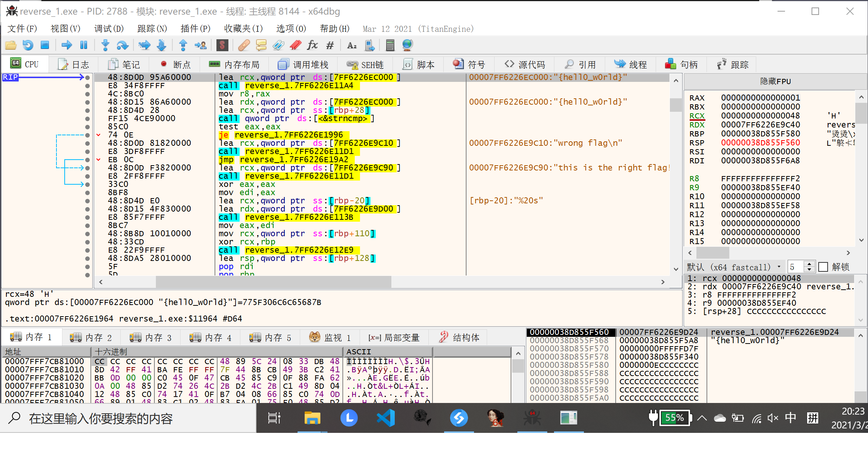The height and width of the screenshot is (471, 868).
Task: Increase the argument count spinner
Action: (809, 264)
